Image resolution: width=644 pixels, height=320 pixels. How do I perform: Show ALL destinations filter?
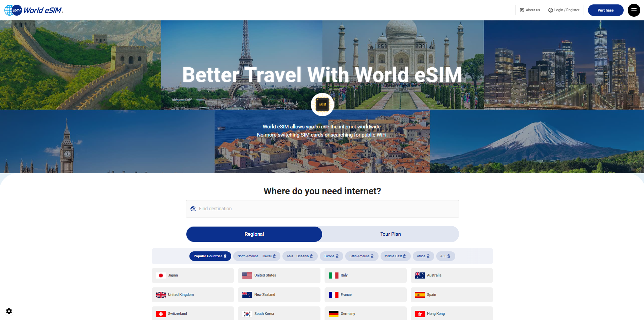click(x=445, y=256)
